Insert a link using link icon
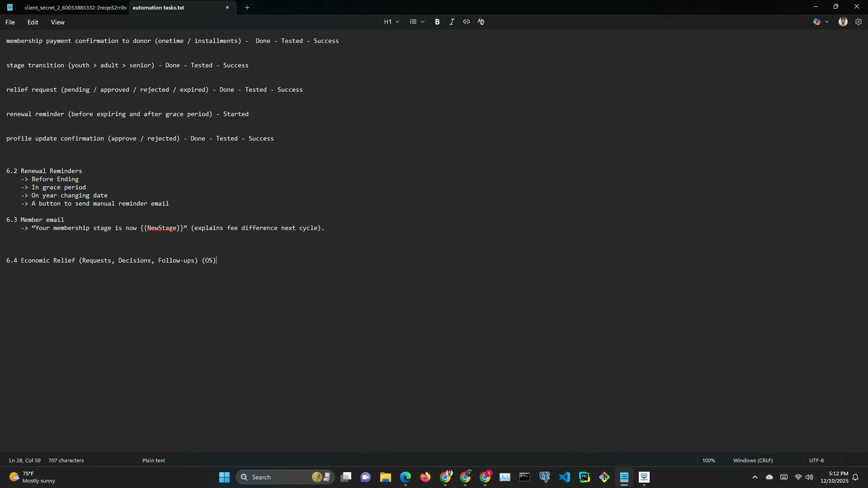Image resolution: width=868 pixels, height=488 pixels. pyautogui.click(x=466, y=22)
